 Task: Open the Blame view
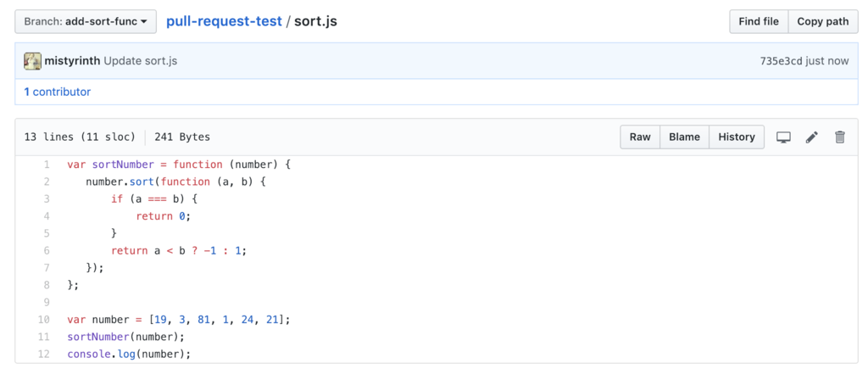tap(684, 137)
